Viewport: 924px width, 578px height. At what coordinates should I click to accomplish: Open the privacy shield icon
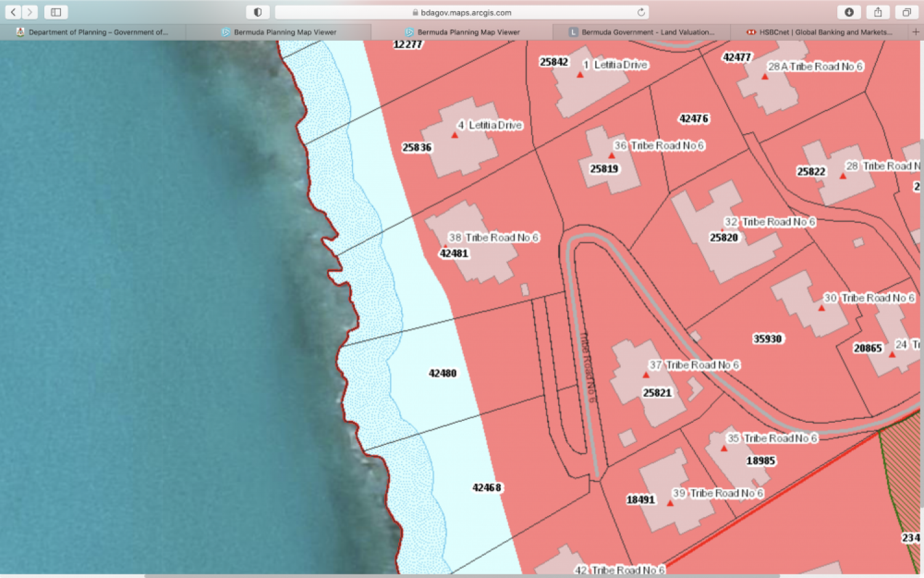coord(257,12)
